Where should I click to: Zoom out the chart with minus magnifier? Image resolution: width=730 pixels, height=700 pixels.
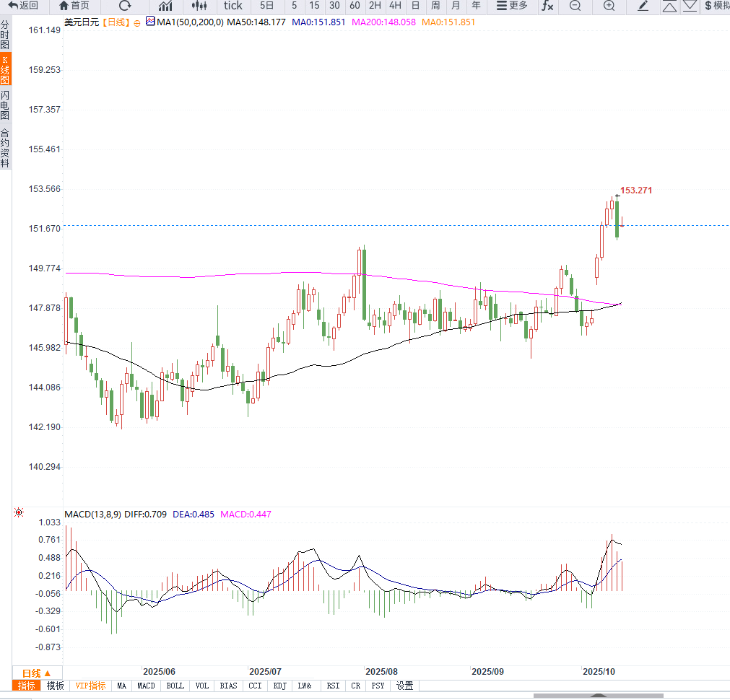pyautogui.click(x=575, y=6)
